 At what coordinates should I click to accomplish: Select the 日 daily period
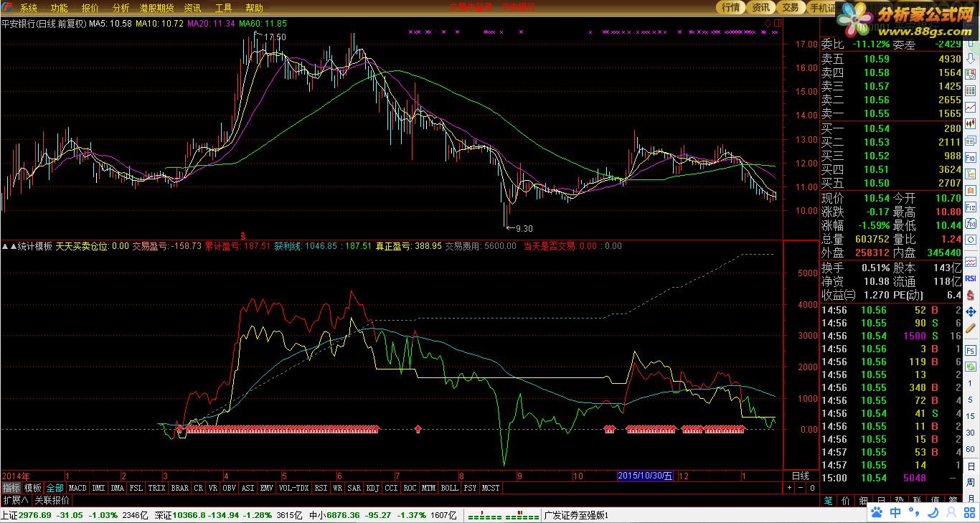click(970, 467)
